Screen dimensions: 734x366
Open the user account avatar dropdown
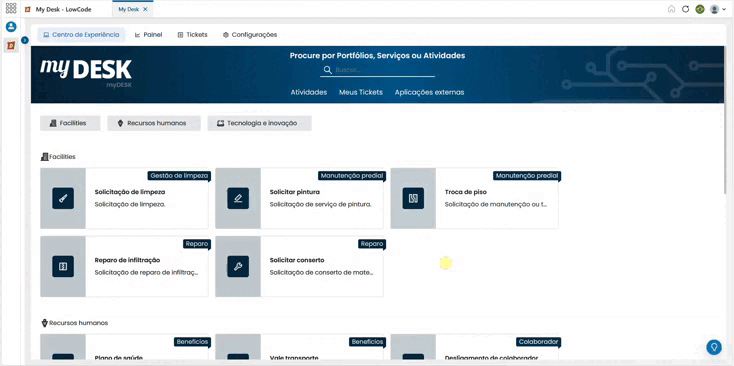(718, 9)
